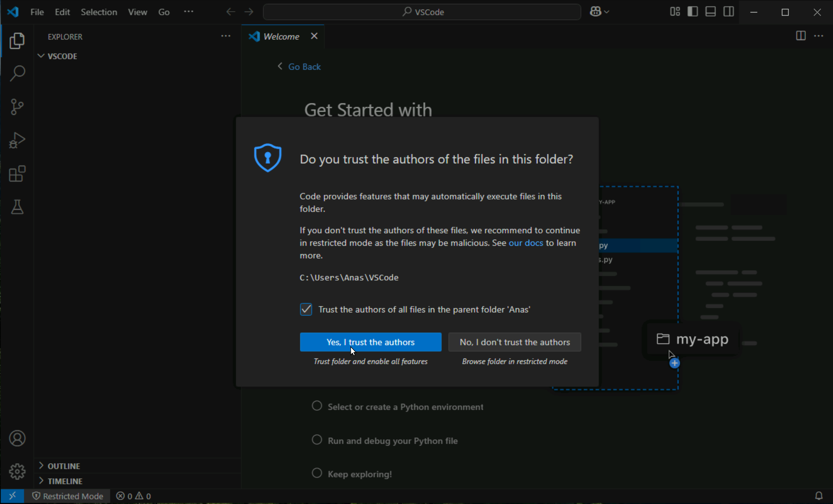Viewport: 833px width, 504px height.
Task: Open Run and Debug view
Action: coord(17,140)
